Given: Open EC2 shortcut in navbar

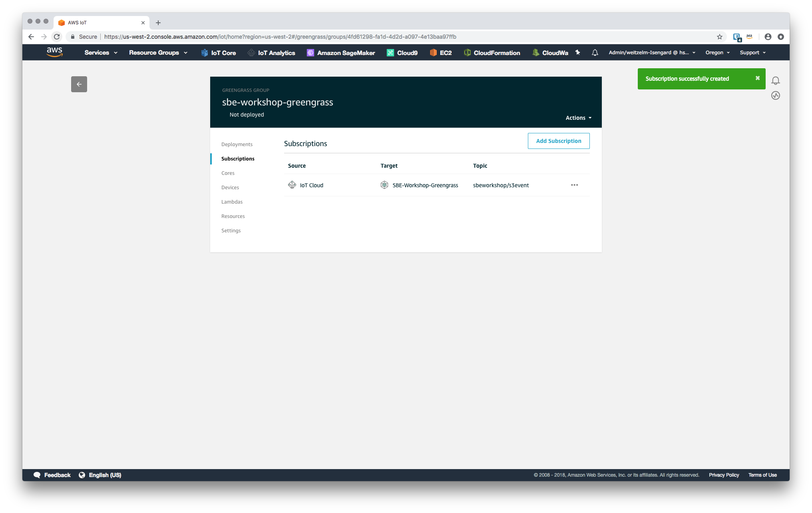Looking at the screenshot, I should coord(441,53).
